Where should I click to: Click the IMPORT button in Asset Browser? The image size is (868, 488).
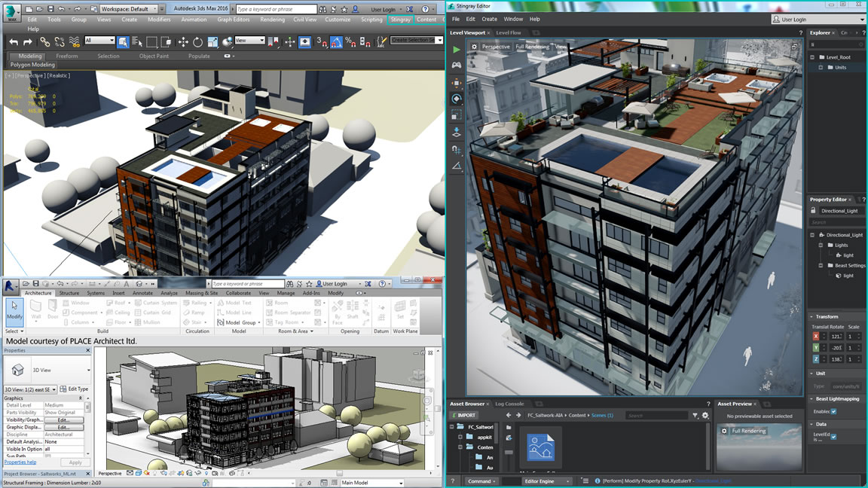coord(463,415)
